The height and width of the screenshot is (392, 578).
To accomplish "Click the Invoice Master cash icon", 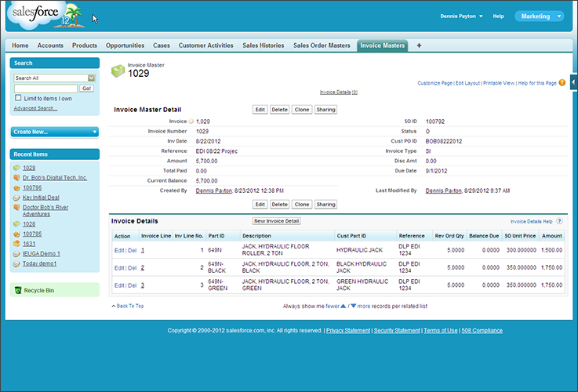I will point(118,71).
